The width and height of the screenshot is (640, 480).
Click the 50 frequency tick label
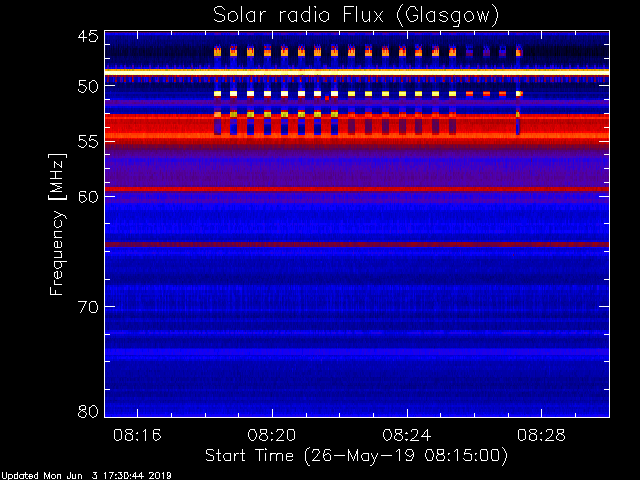click(x=88, y=87)
